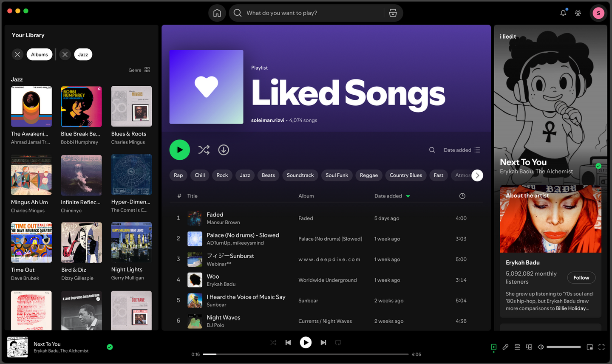Toggle the Now Playing view button
612x364 pixels.
(x=493, y=347)
